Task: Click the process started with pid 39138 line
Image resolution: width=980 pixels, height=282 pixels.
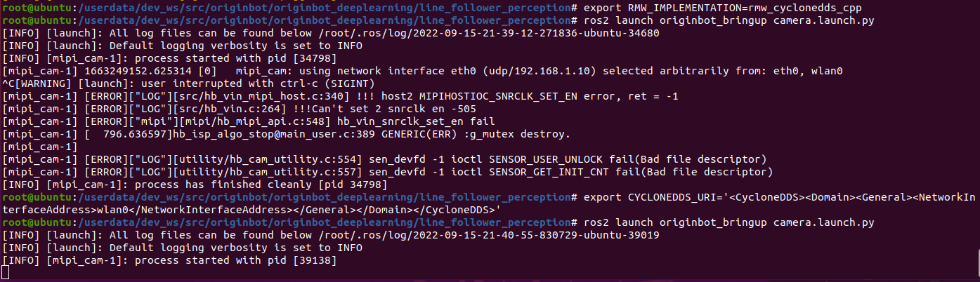Action: [170, 260]
